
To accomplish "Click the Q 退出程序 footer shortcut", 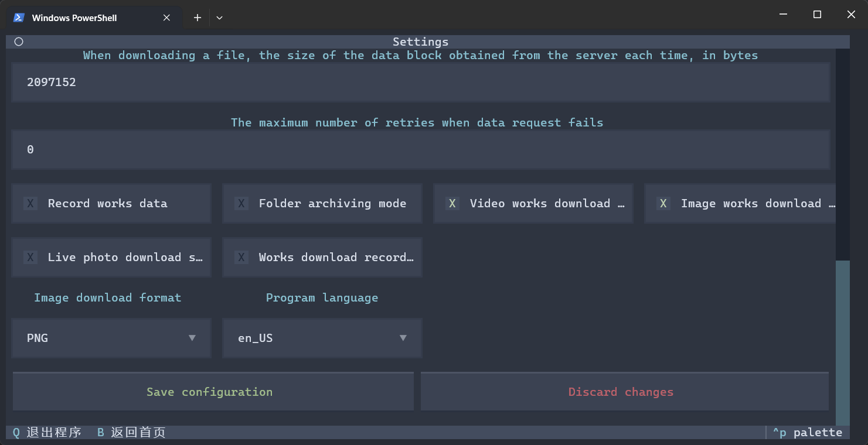I will [47, 433].
